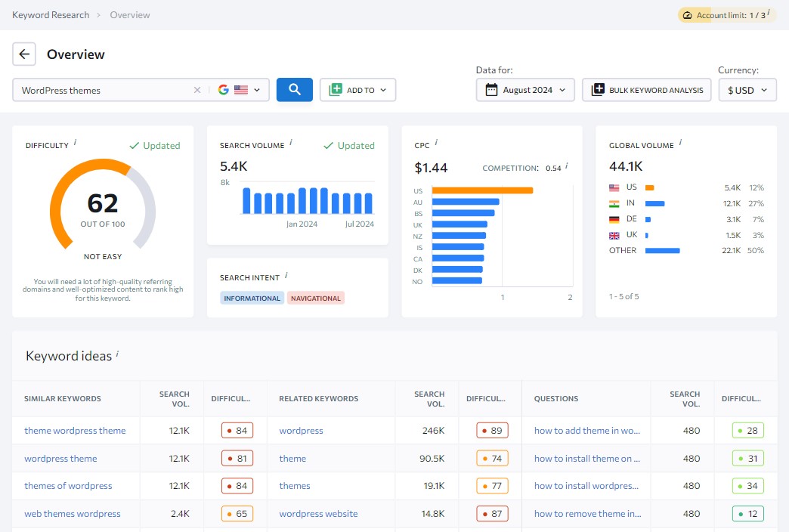The width and height of the screenshot is (789, 532).
Task: Click the 44.1K global volume value
Action: coord(626,166)
